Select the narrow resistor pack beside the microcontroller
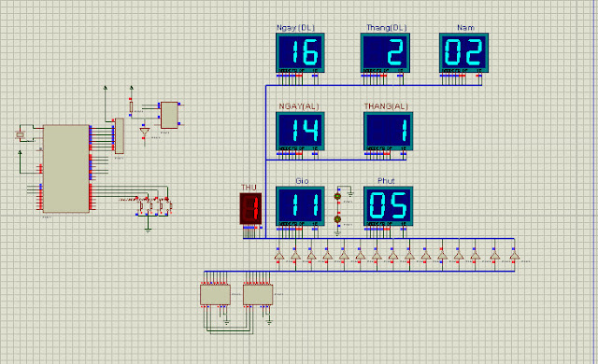 [120, 135]
